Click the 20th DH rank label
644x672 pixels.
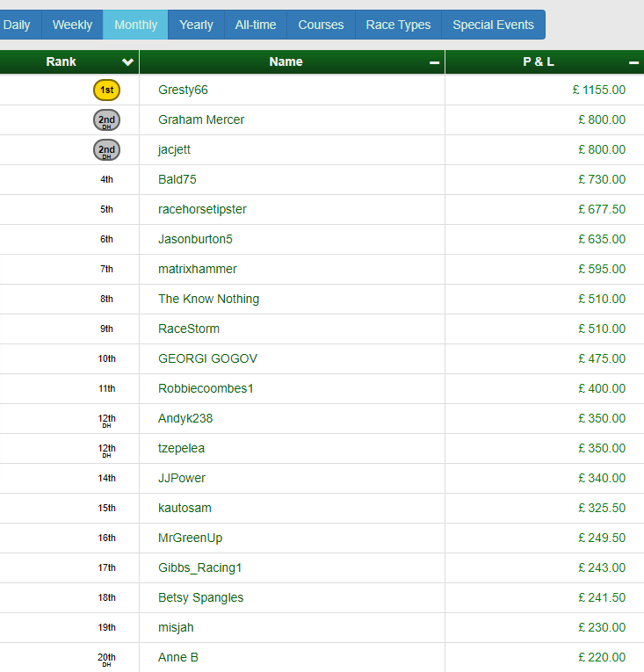click(x=107, y=659)
